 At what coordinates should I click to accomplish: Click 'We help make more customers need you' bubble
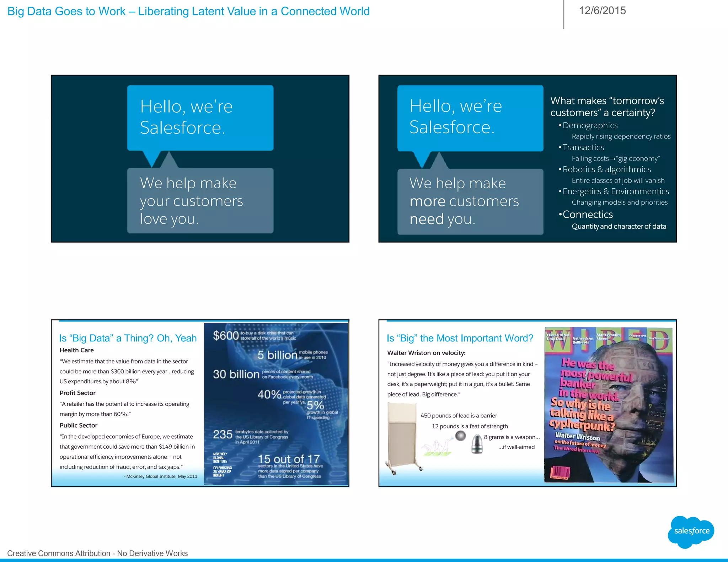tap(470, 201)
